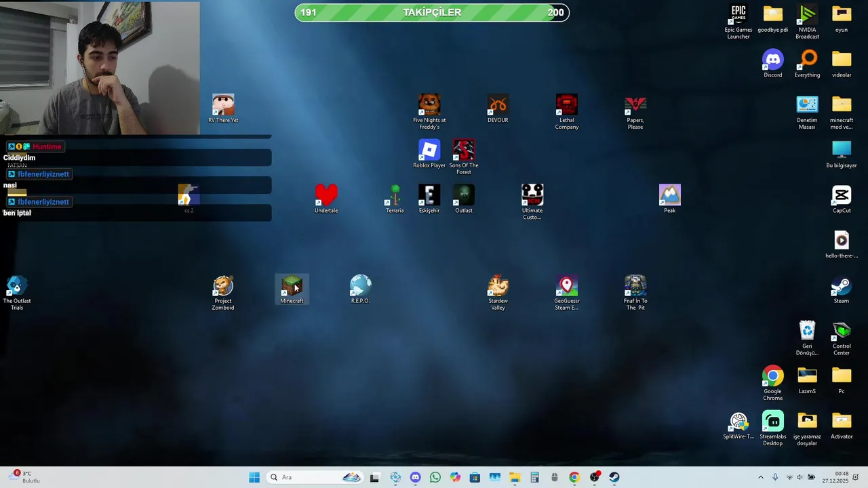Open the Pc folder
The image size is (868, 488).
tap(842, 380)
